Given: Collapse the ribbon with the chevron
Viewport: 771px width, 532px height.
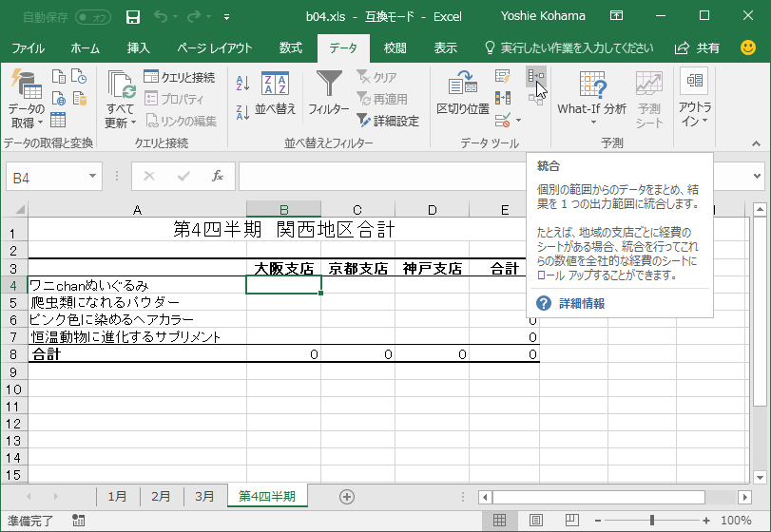Looking at the screenshot, I should tap(756, 143).
